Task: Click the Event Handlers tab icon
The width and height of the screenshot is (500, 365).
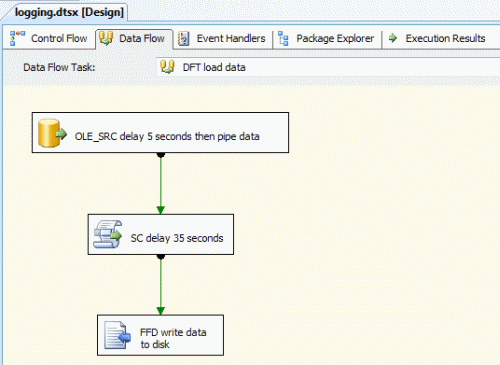Action: tap(184, 39)
